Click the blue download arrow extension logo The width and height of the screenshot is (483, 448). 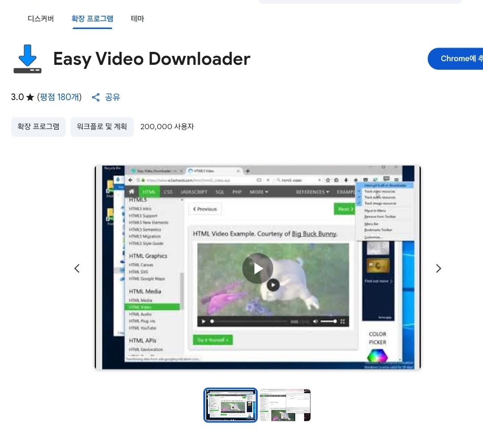pos(27,59)
